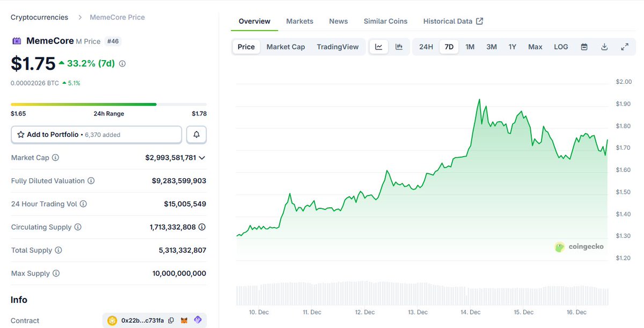Click the $2,993,581,781 market cap value
644x328 pixels.
click(170, 158)
